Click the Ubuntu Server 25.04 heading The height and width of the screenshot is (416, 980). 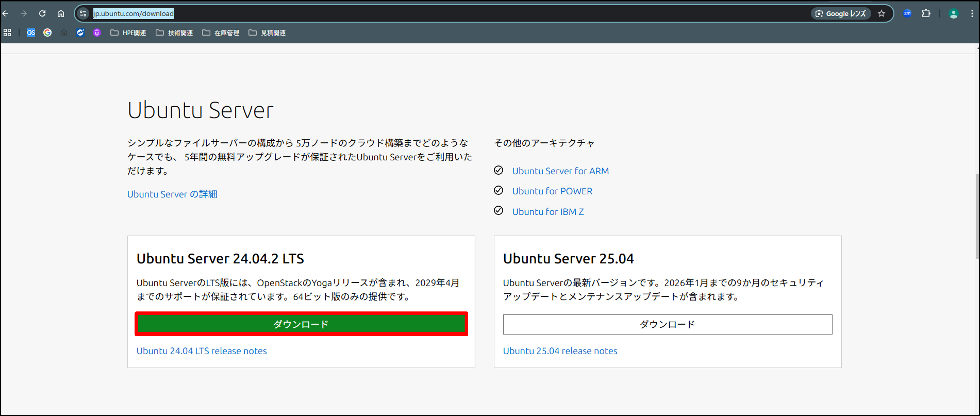[x=568, y=259]
